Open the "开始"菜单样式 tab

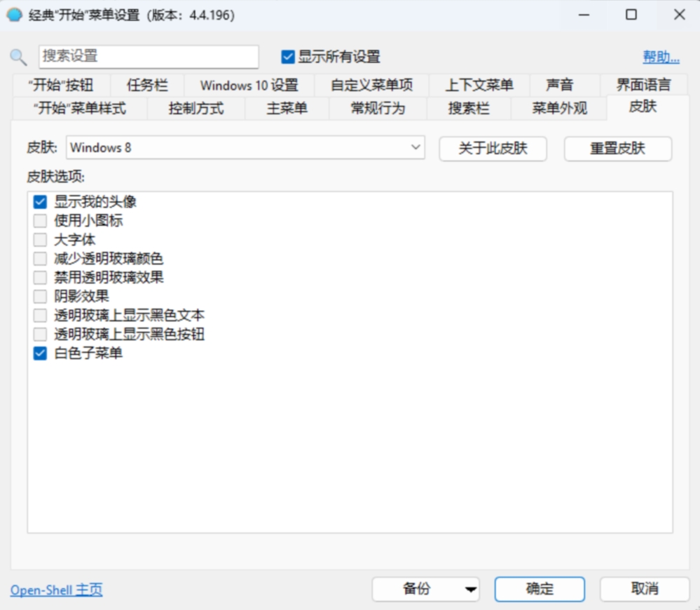tap(80, 109)
